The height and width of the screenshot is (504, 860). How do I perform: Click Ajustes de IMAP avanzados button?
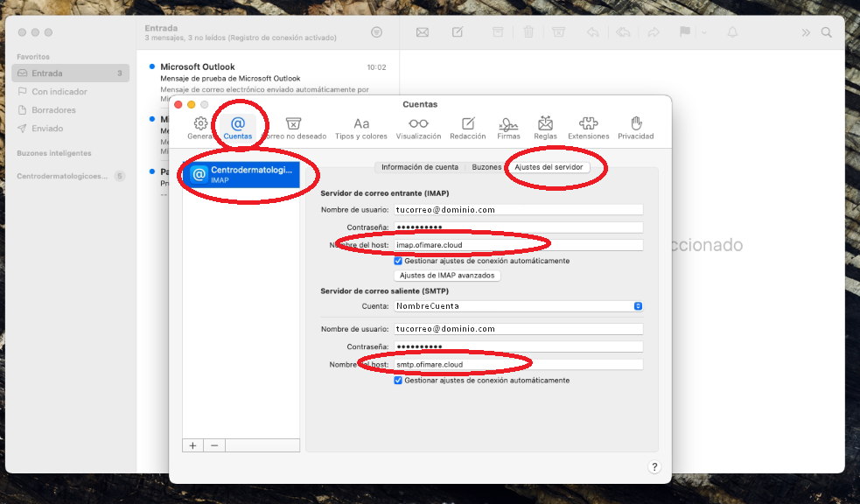point(447,276)
